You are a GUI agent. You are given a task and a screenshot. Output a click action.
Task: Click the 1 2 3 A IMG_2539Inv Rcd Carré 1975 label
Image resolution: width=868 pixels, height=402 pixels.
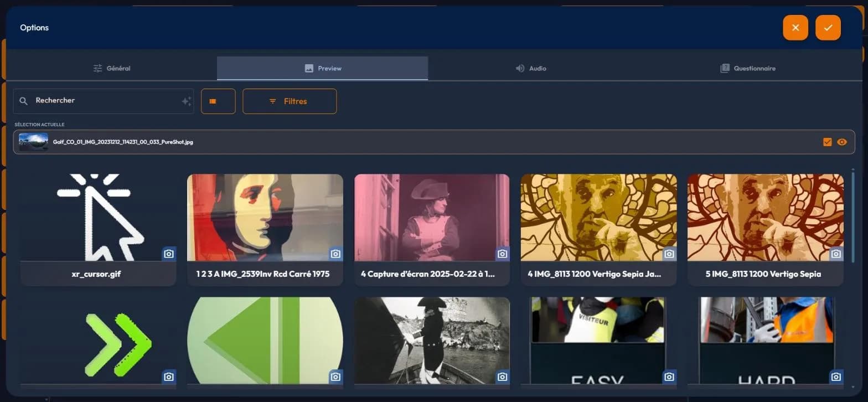pyautogui.click(x=263, y=274)
